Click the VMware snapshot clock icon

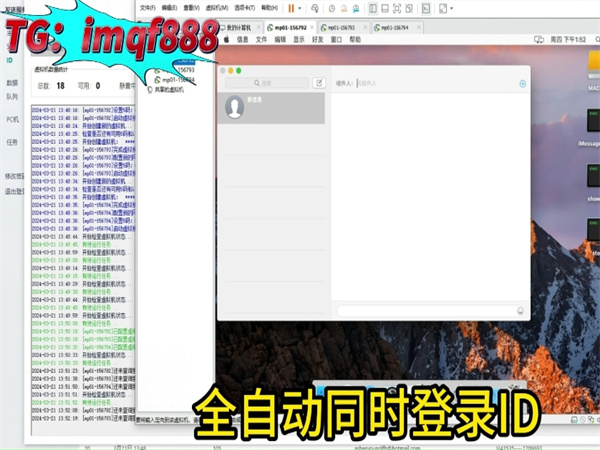330,7
